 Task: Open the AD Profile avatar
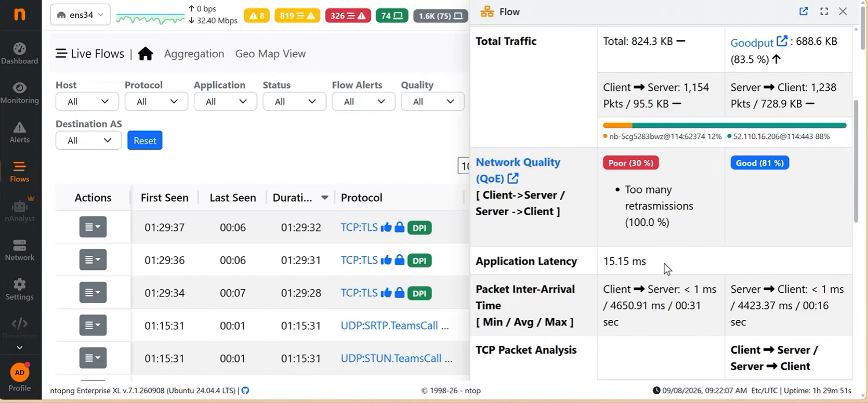(20, 372)
